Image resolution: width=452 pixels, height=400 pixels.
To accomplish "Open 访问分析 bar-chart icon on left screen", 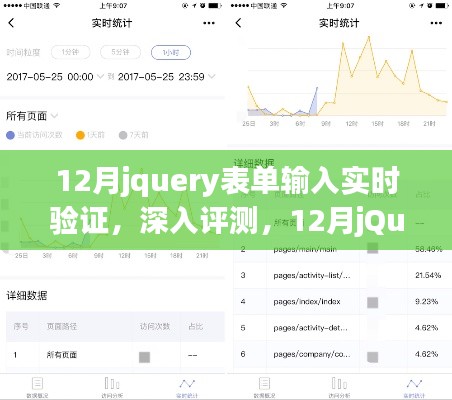I will [x=112, y=383].
